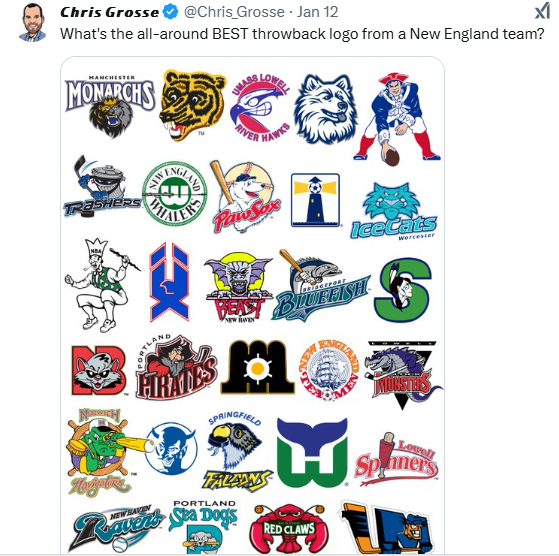
Task: Click the New England Whalers circular logo
Action: pyautogui.click(x=174, y=193)
